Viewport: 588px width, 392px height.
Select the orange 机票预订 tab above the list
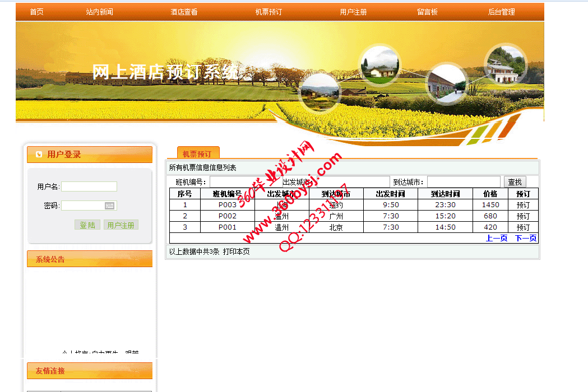(198, 153)
